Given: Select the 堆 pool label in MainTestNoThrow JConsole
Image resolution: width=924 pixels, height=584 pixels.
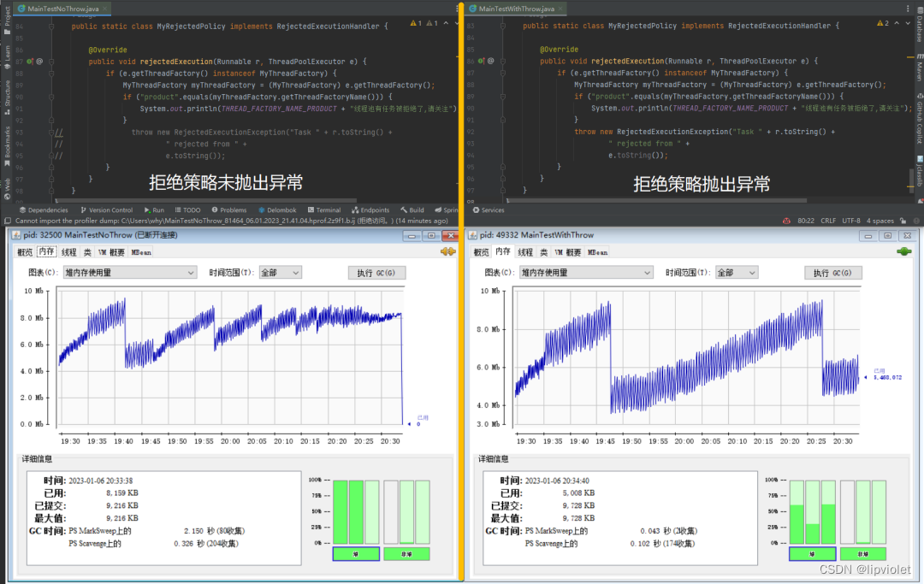Looking at the screenshot, I should click(x=356, y=554).
